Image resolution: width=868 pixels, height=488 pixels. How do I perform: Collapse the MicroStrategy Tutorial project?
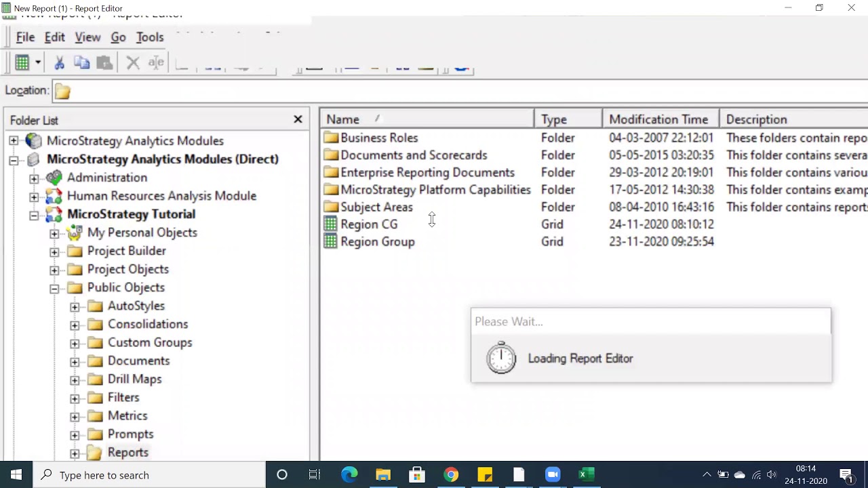point(34,215)
